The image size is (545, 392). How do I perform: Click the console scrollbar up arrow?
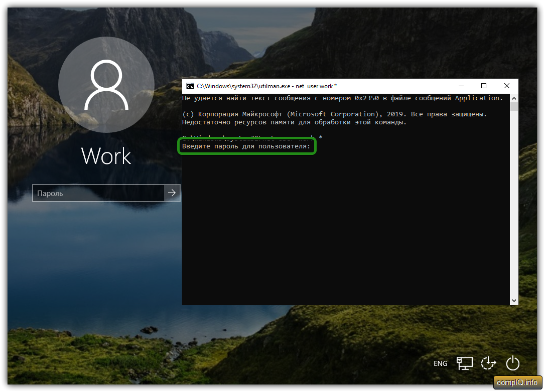tap(514, 98)
